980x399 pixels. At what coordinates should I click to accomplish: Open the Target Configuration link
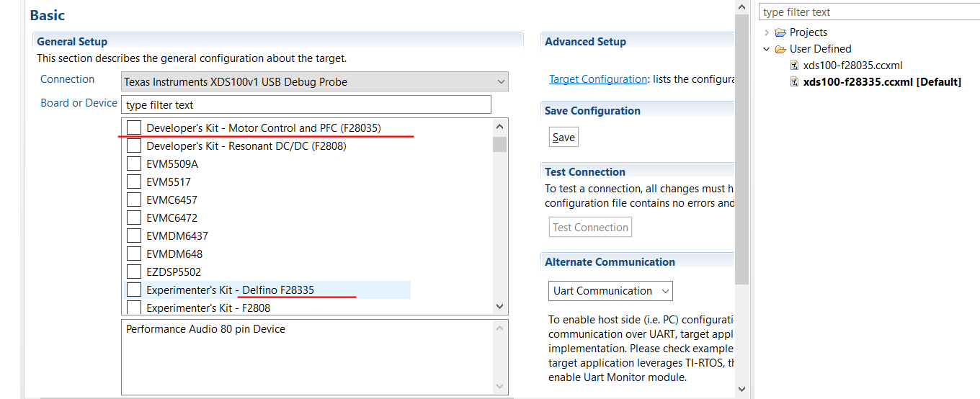coord(598,79)
